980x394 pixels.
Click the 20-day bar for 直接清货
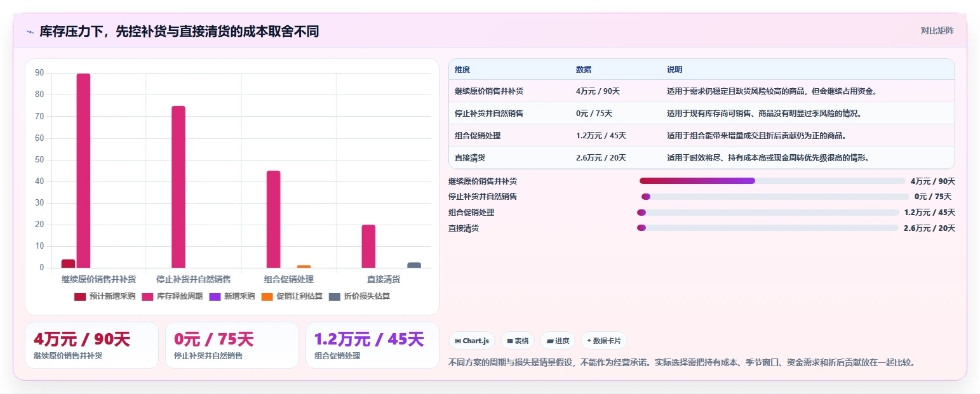click(368, 246)
